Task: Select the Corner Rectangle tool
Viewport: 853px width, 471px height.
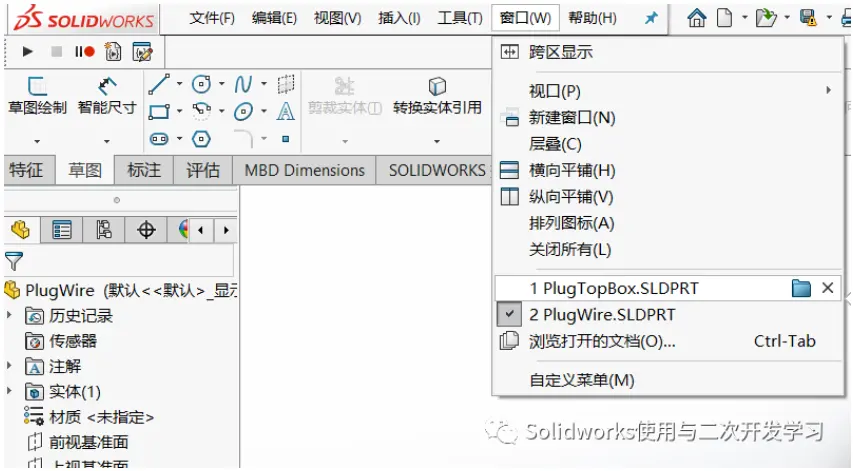Action: point(159,111)
